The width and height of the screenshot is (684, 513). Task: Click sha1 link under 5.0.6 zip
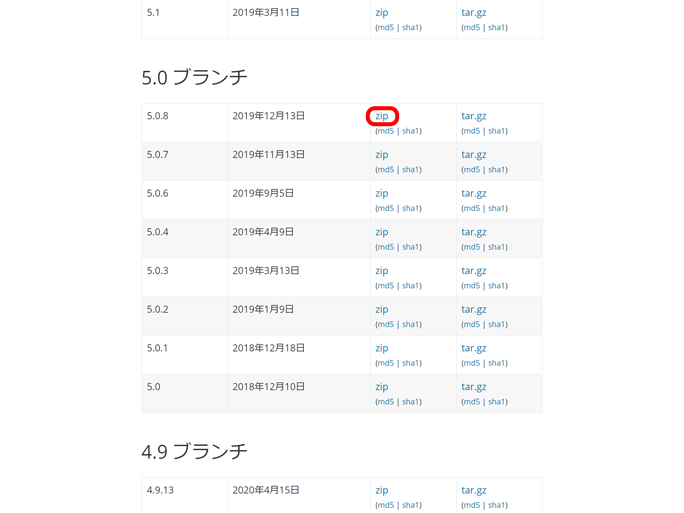point(411,209)
